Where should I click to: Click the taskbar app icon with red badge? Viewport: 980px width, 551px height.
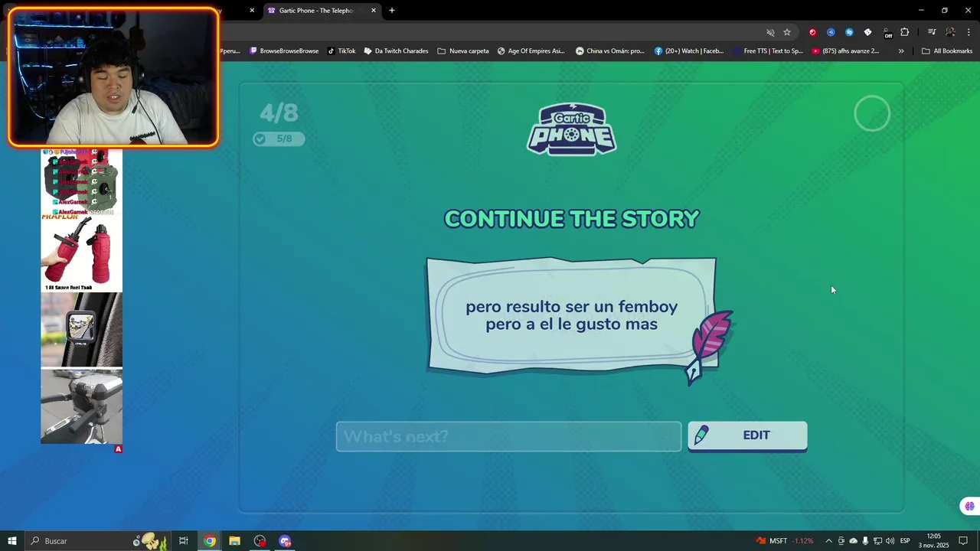[x=260, y=541]
